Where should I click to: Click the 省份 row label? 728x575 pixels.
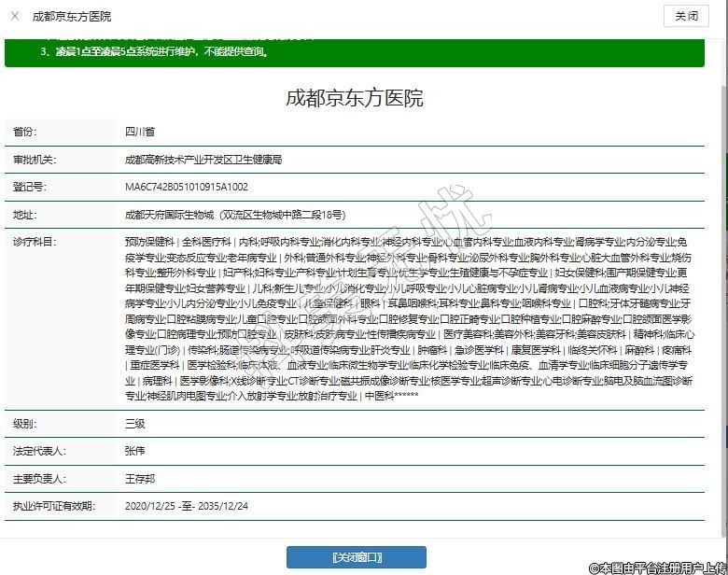click(25, 133)
